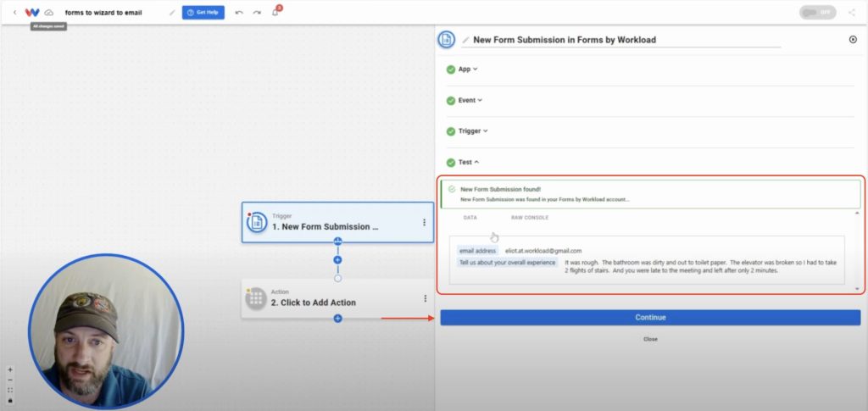Click the Forms by Workload app icon in panel header

tap(446, 40)
